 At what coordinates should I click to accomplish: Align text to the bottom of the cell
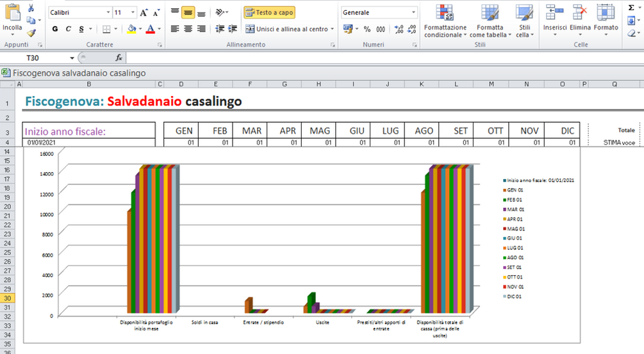(x=201, y=13)
